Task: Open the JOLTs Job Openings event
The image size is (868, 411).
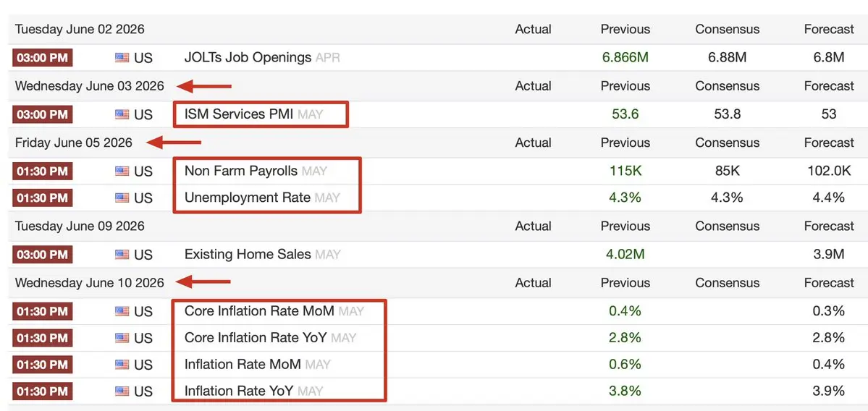Action: (x=248, y=58)
